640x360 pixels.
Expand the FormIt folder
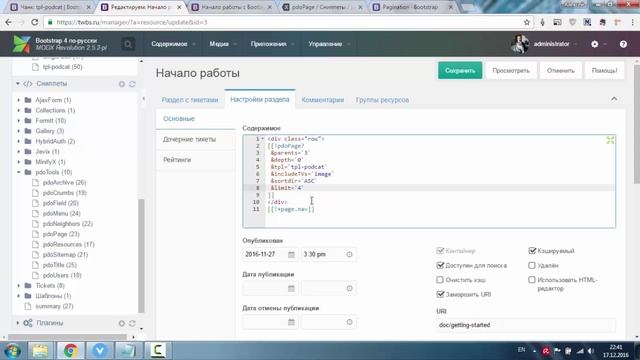[18, 121]
